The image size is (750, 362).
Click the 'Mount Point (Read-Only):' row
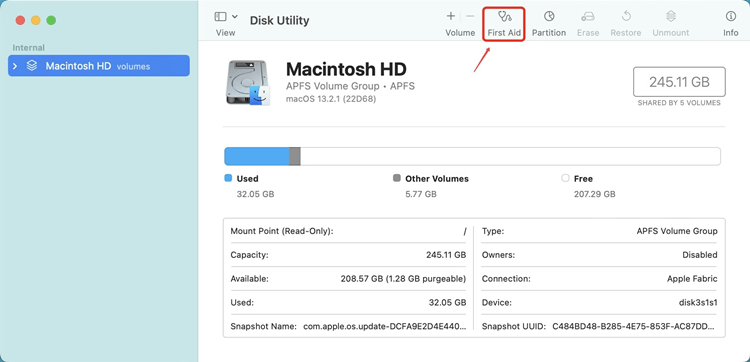pyautogui.click(x=348, y=231)
